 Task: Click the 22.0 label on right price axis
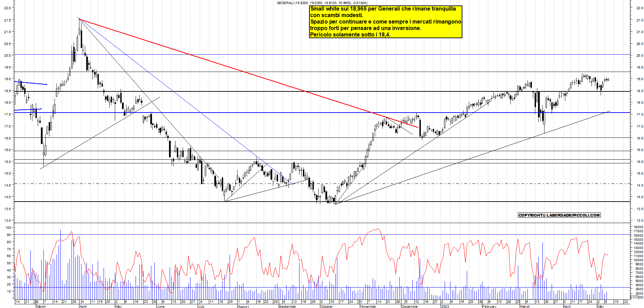click(640, 8)
